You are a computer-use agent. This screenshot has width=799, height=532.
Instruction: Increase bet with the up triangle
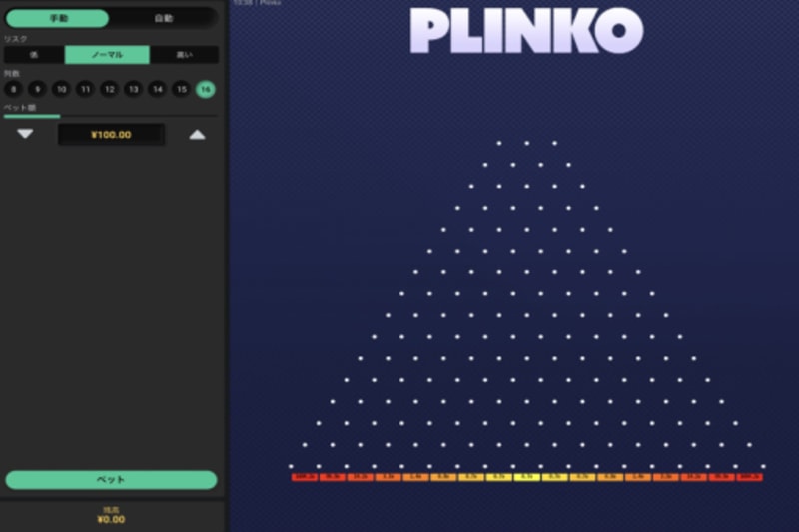(197, 135)
